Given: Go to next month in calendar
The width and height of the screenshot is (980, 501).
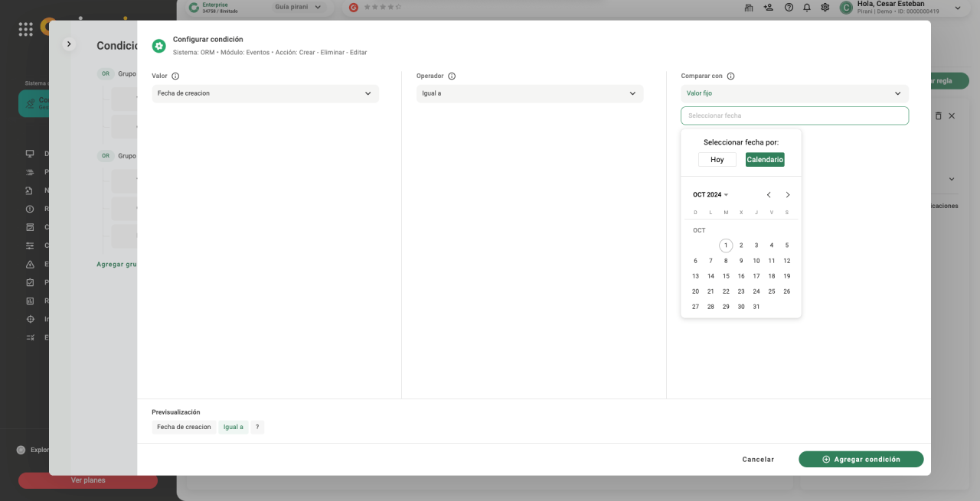Looking at the screenshot, I should click(787, 195).
